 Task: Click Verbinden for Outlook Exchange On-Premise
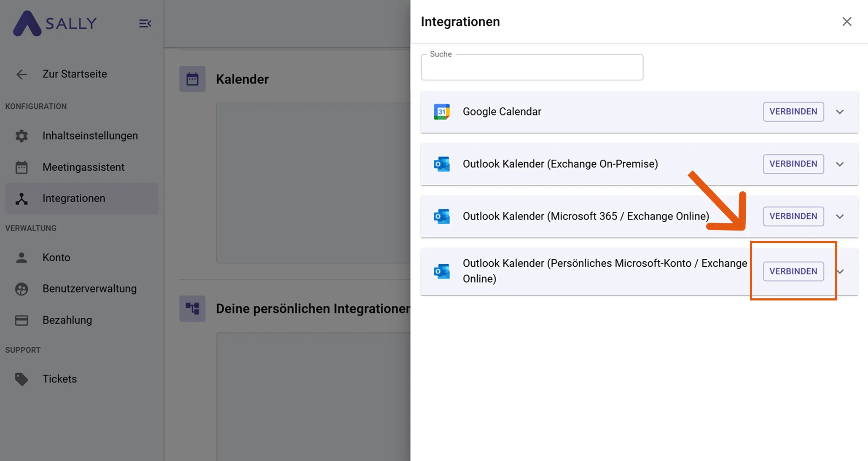[793, 164]
